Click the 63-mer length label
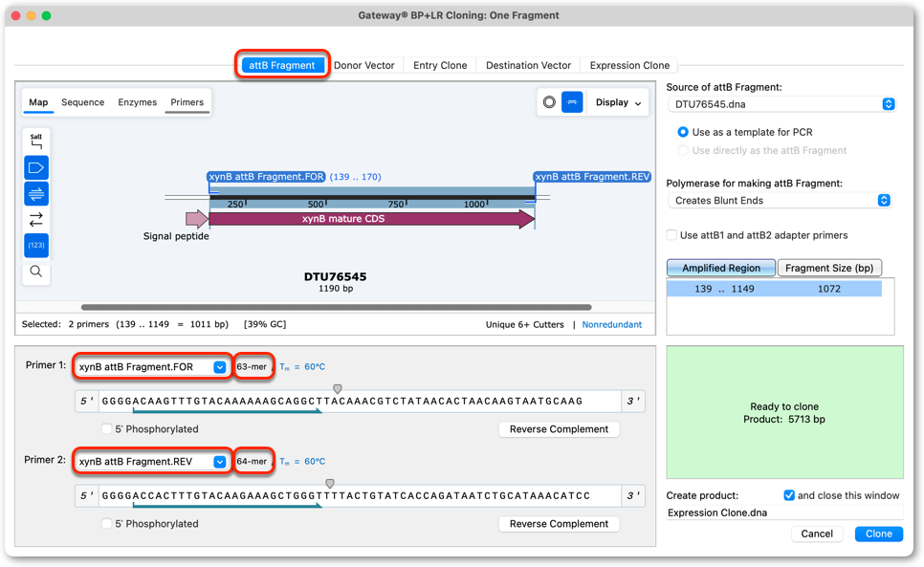924x567 pixels. pos(252,367)
